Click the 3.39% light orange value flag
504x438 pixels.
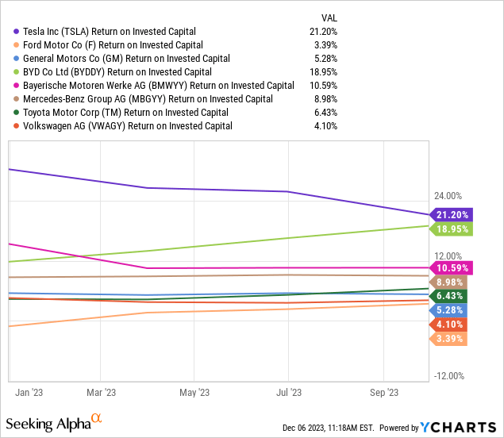(x=448, y=339)
